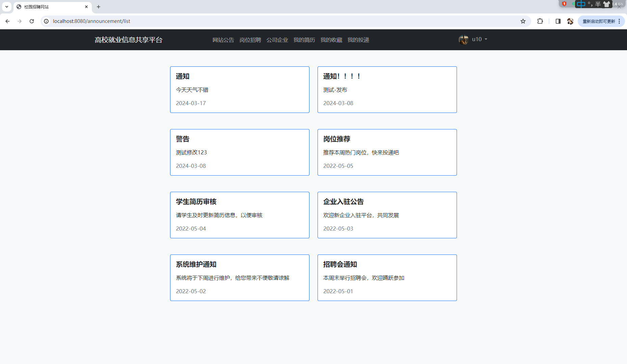Expand the u10 user dropdown
This screenshot has width=627, height=364.
pos(480,39)
